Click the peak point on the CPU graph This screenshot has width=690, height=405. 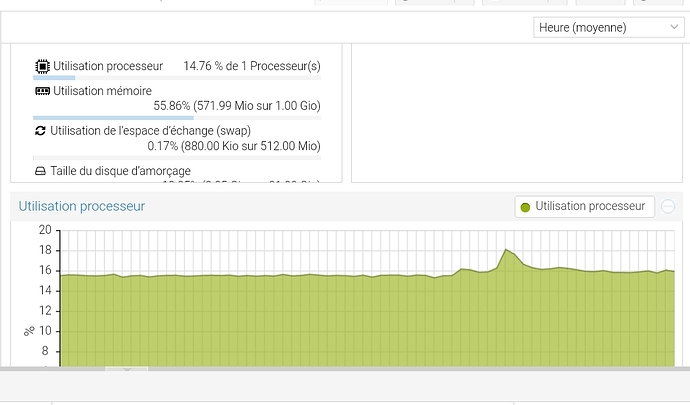(506, 250)
